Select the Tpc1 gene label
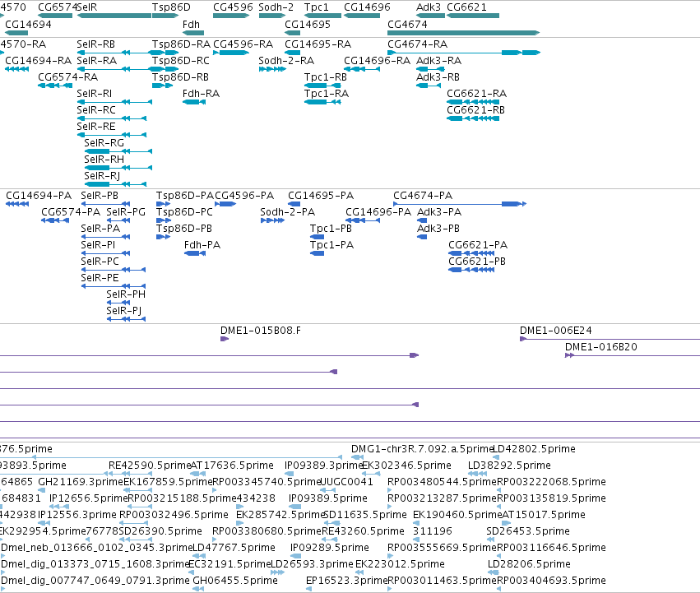Screen dimensions: 700x593 316,7
